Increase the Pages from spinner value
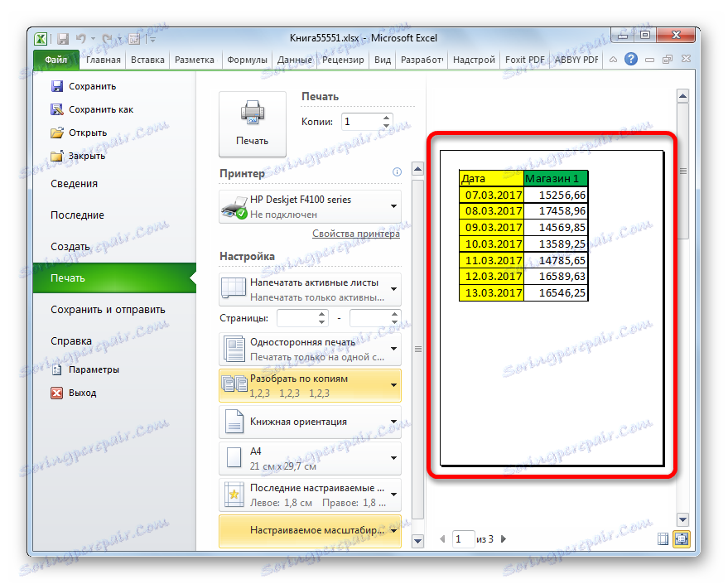Screen dimensions: 728x584 tap(321, 314)
